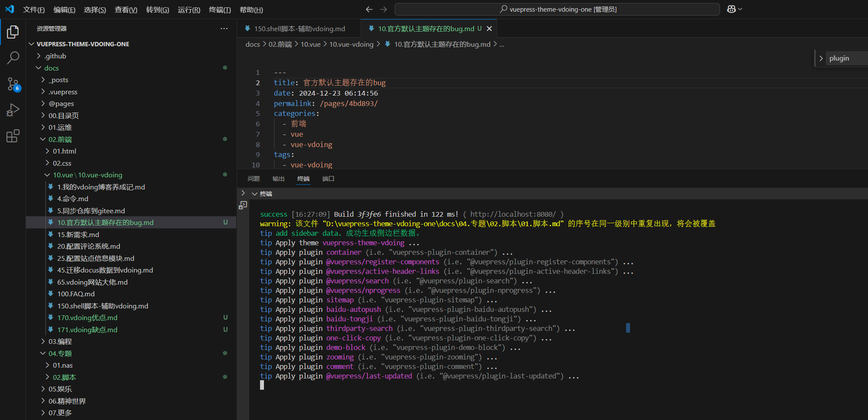Open the 查看(V) menu

tap(126, 10)
